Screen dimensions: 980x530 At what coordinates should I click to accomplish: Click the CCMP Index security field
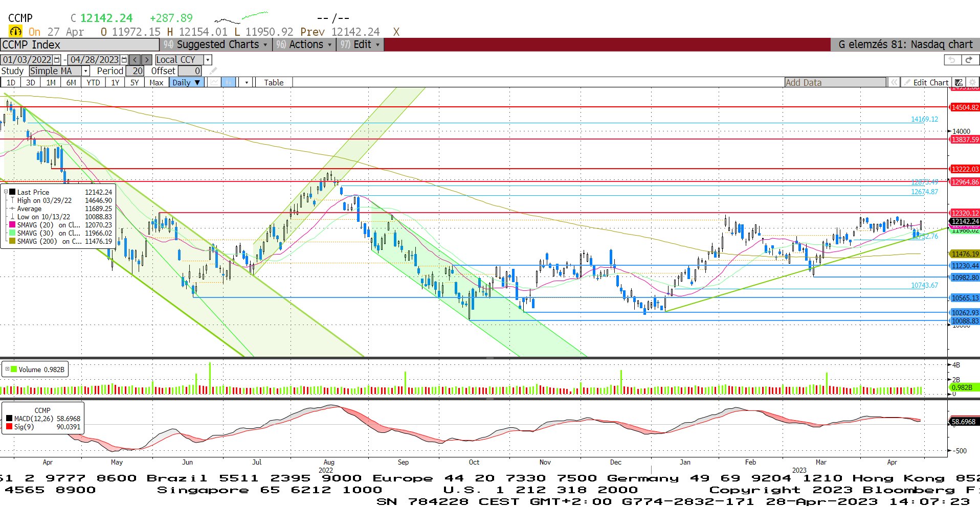coord(80,44)
